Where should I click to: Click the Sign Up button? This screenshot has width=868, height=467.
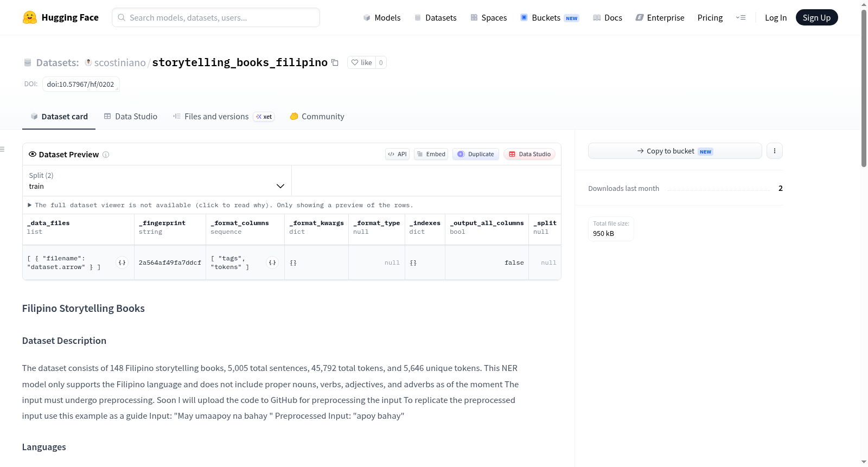(x=816, y=17)
